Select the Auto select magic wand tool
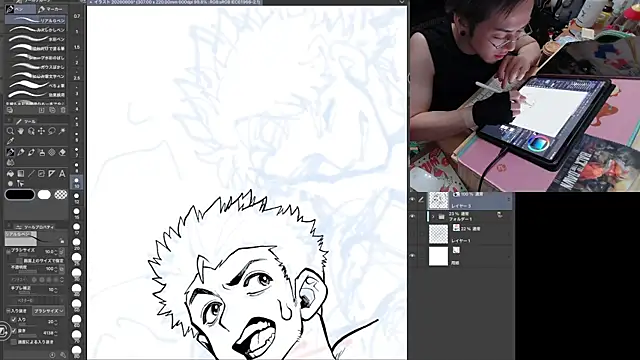This screenshot has height=360, width=640. [62, 131]
